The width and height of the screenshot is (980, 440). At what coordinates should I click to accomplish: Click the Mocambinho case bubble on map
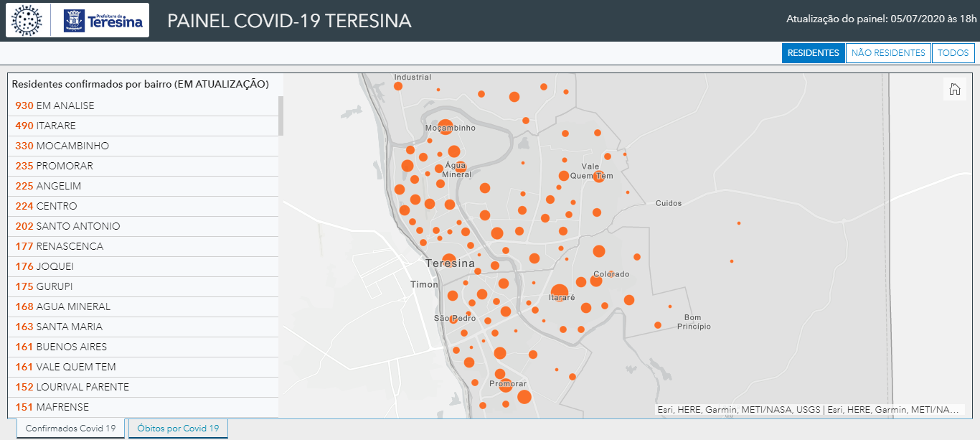(446, 126)
